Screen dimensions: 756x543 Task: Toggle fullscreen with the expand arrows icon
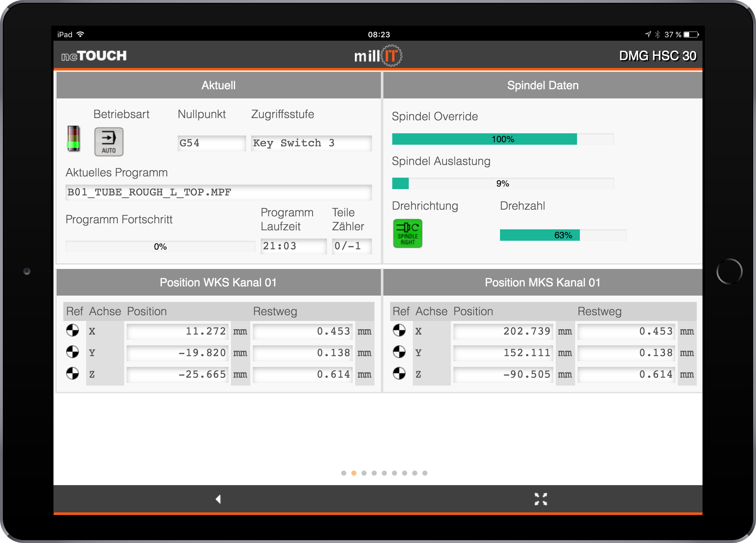[x=541, y=499]
